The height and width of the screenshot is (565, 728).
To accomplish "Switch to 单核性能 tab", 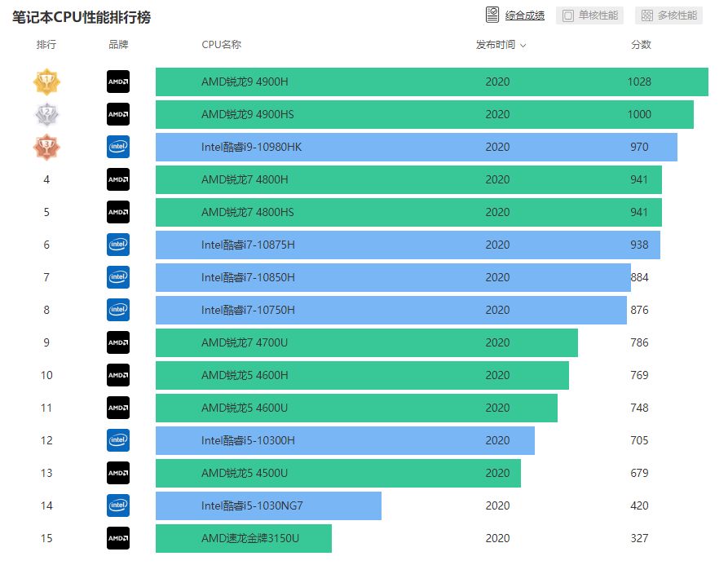I will click(590, 15).
